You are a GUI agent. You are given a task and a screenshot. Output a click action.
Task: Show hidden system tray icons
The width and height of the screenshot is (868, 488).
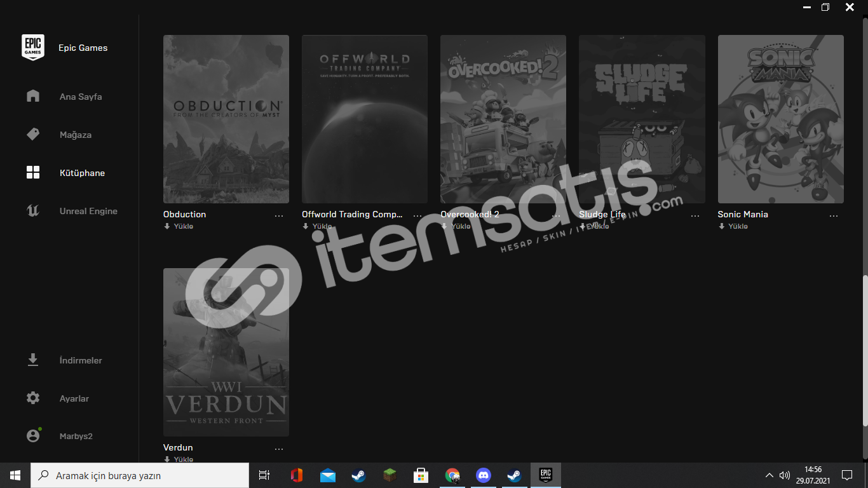click(x=770, y=475)
